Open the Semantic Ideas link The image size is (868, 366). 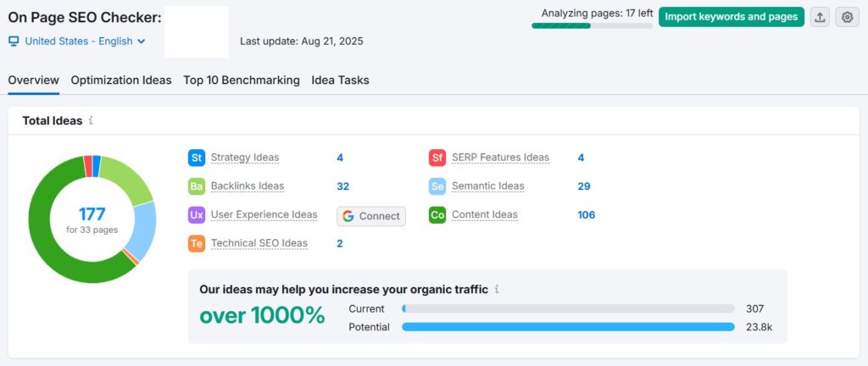tap(487, 186)
